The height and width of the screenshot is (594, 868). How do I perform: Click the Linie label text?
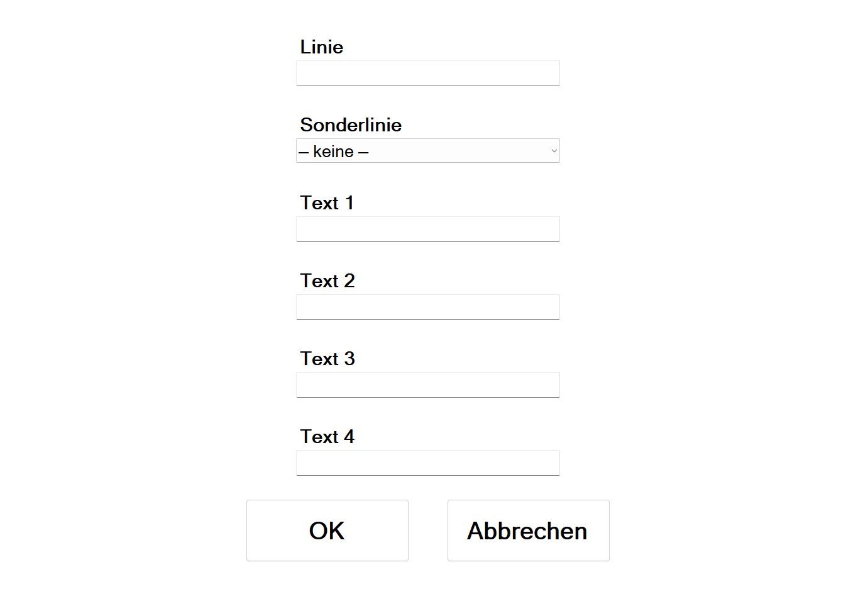coord(321,47)
